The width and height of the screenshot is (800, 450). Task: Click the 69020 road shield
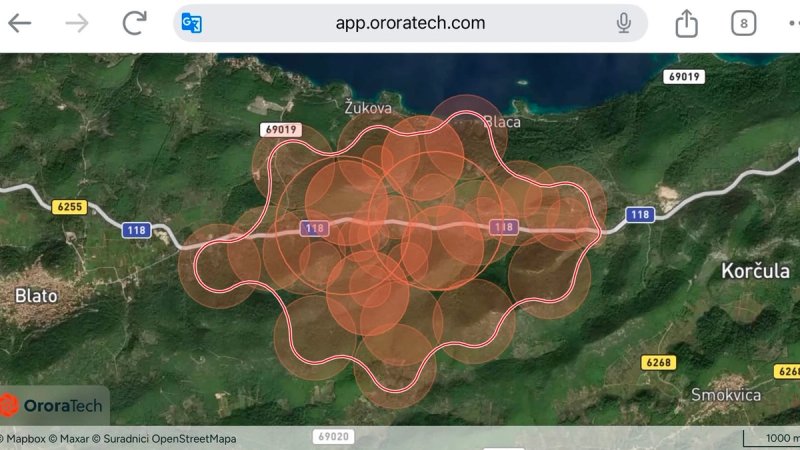pos(333,437)
